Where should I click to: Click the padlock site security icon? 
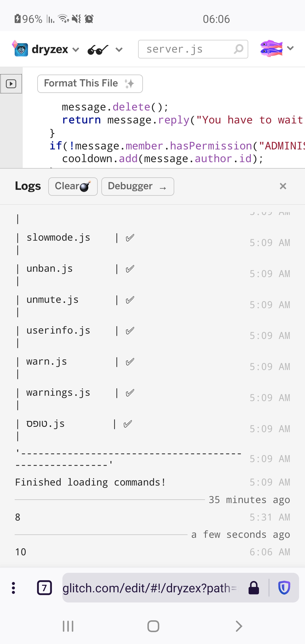pos(254,588)
